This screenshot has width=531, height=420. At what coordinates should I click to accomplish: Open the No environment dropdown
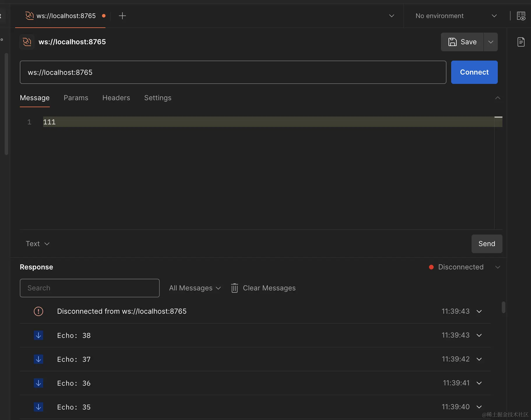tap(456, 16)
